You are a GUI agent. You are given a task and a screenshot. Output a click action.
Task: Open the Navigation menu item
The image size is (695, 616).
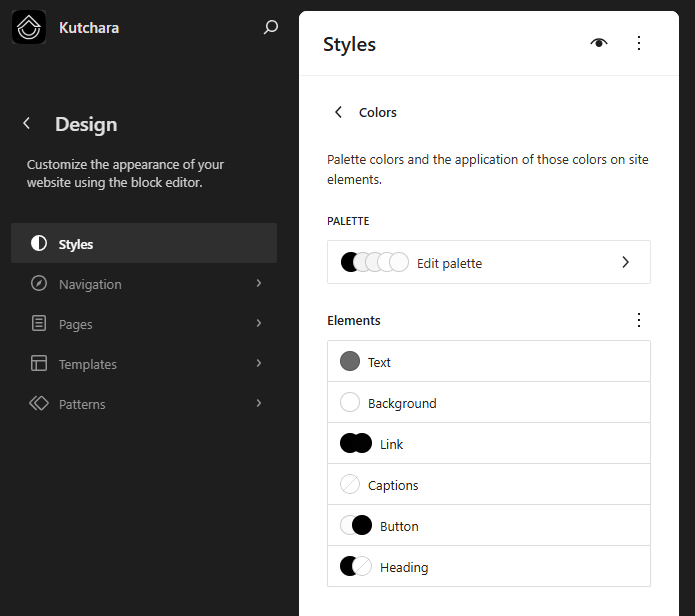coord(144,283)
